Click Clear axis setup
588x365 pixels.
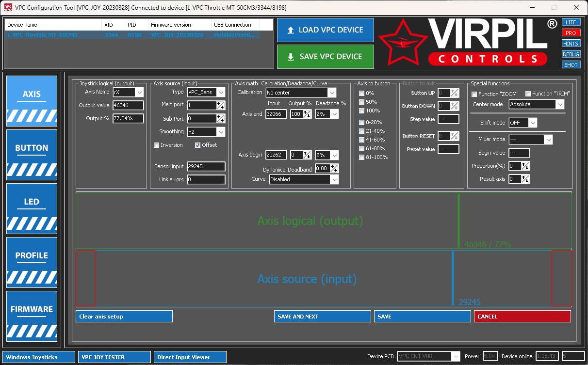[x=124, y=317]
